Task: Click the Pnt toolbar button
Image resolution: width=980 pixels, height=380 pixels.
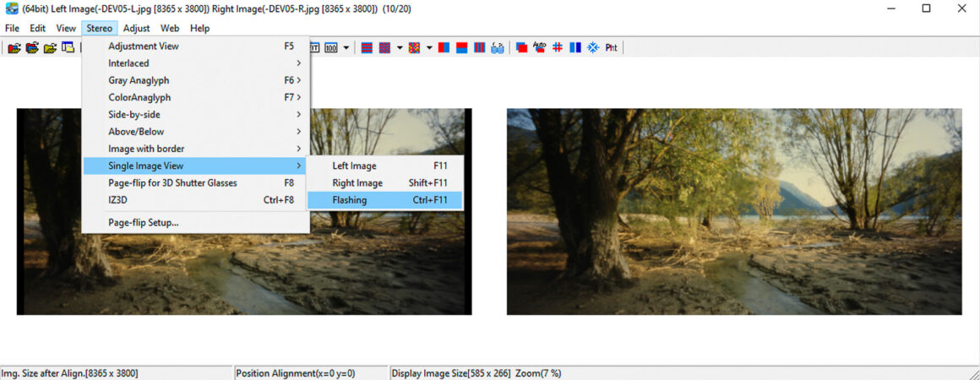Action: pos(611,48)
